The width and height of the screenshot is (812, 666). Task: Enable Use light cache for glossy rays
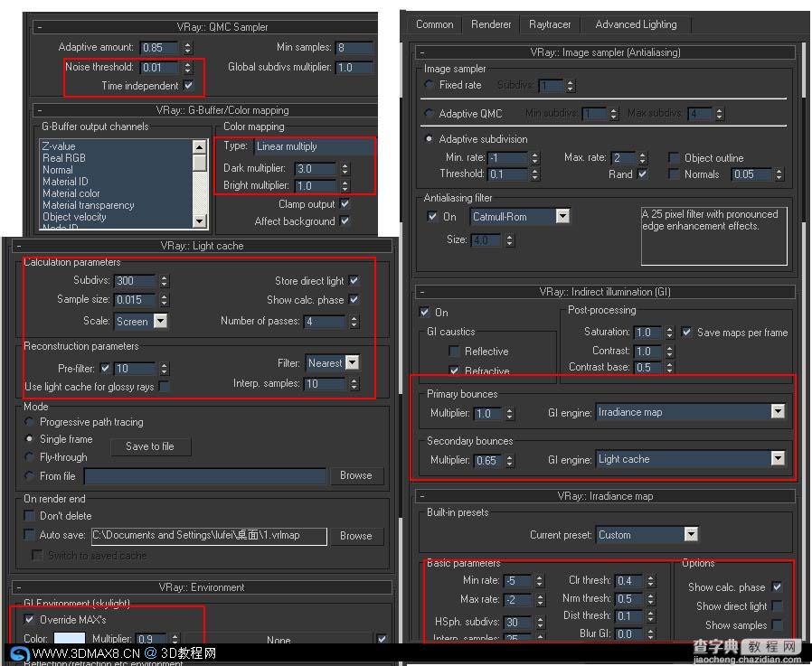(165, 386)
